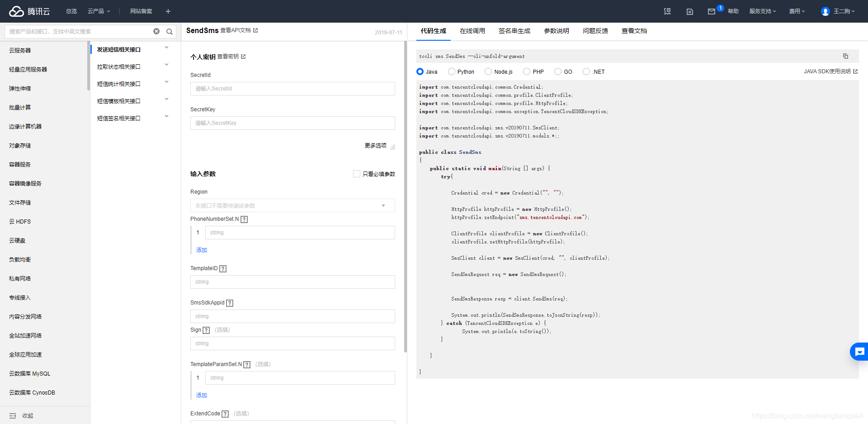868x424 pixels.
Task: Open the floating chat support button
Action: [x=859, y=352]
